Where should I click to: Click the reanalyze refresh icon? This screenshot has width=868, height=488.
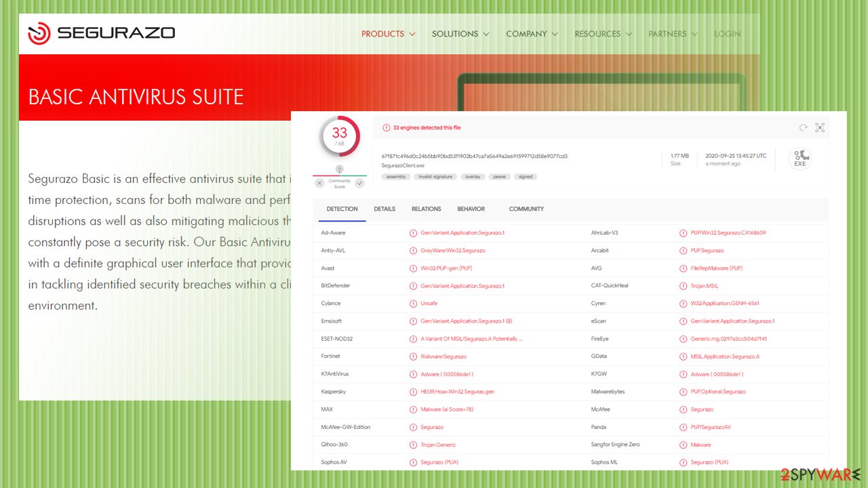pos(804,127)
